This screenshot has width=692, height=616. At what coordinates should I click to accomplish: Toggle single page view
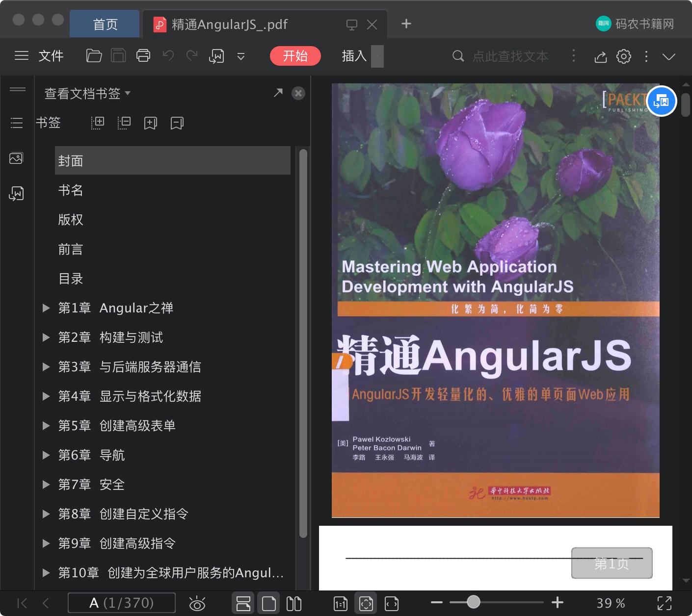click(x=269, y=603)
